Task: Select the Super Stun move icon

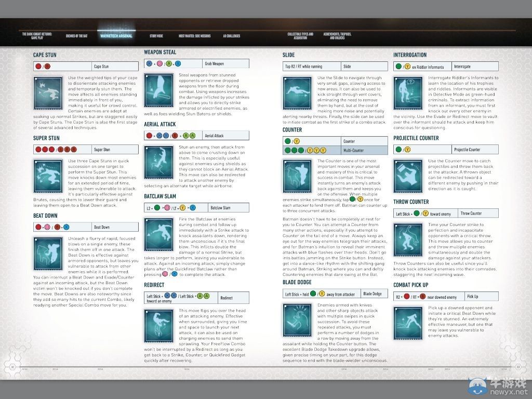Action: click(48, 174)
